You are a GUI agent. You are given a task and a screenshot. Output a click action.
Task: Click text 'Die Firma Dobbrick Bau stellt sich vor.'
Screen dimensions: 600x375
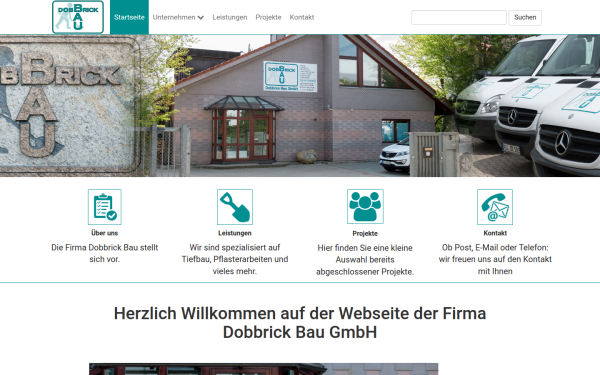(x=104, y=253)
